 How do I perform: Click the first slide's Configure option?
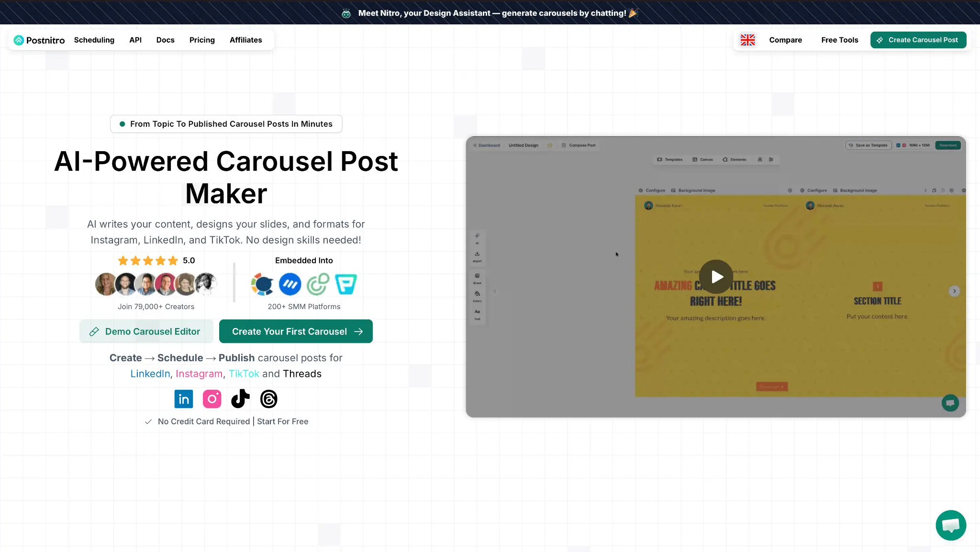click(x=652, y=190)
